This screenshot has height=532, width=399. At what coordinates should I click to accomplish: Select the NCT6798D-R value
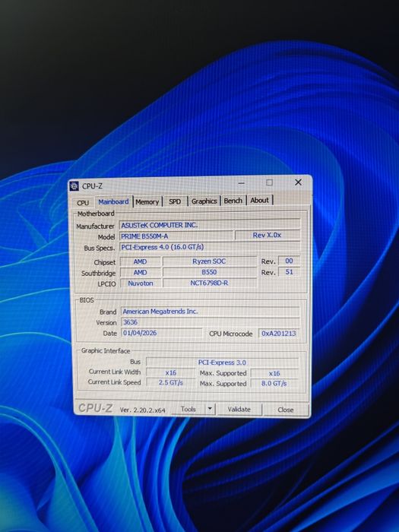point(209,283)
